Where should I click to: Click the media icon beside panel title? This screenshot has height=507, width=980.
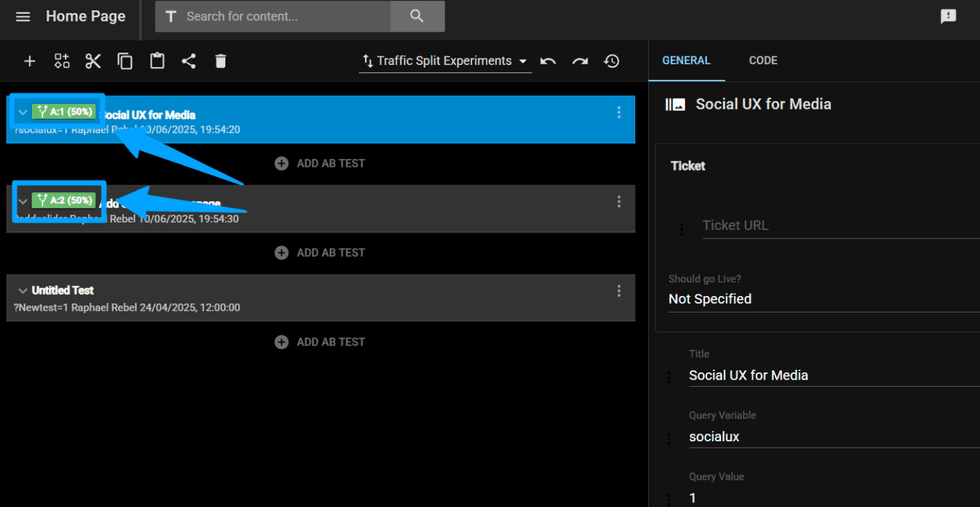(x=675, y=104)
